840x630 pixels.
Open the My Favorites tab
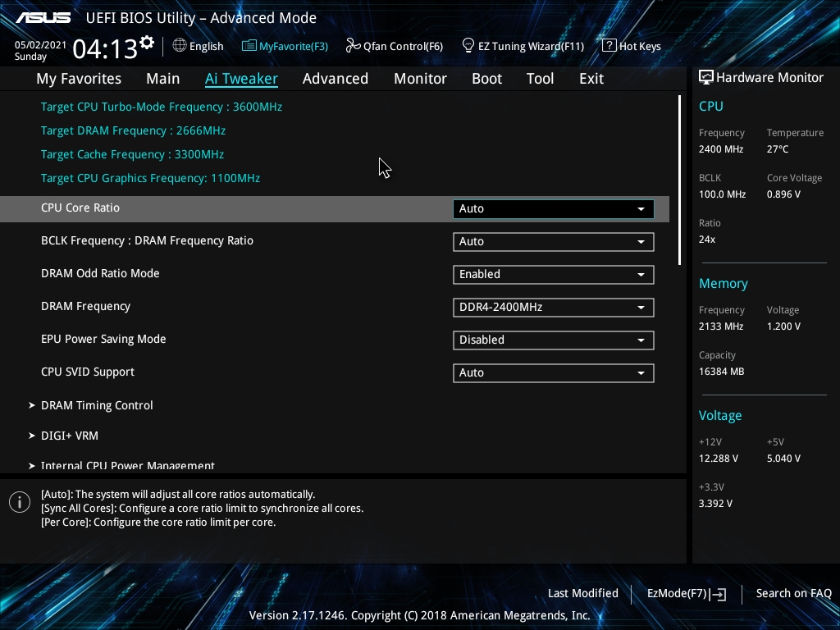click(x=79, y=79)
